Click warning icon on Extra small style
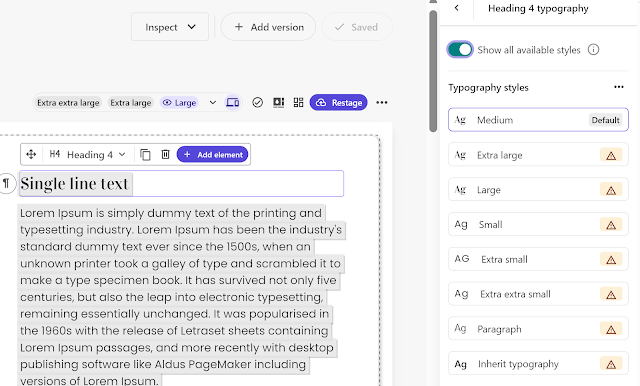Screen dimensions: 640x386 click(611, 260)
